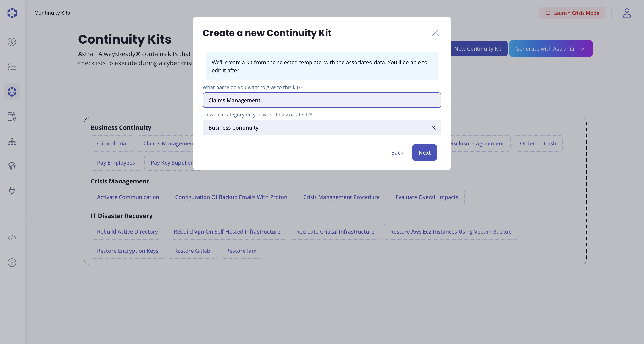Open the user profile icon
Image resolution: width=644 pixels, height=344 pixels.
coord(627,13)
